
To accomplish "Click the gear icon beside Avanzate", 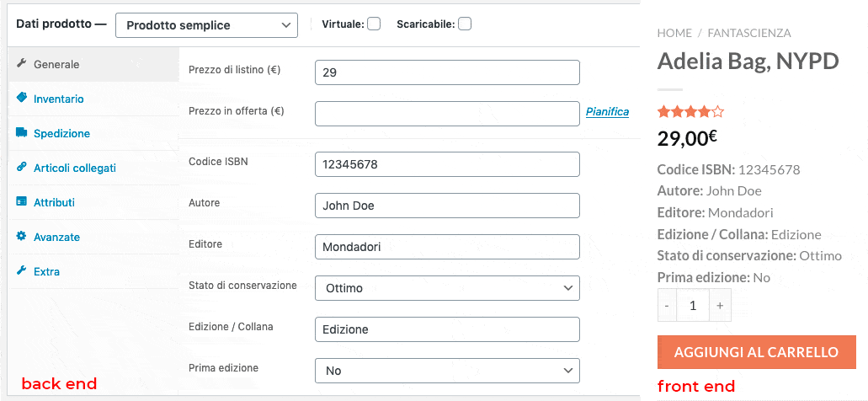I will click(x=22, y=236).
